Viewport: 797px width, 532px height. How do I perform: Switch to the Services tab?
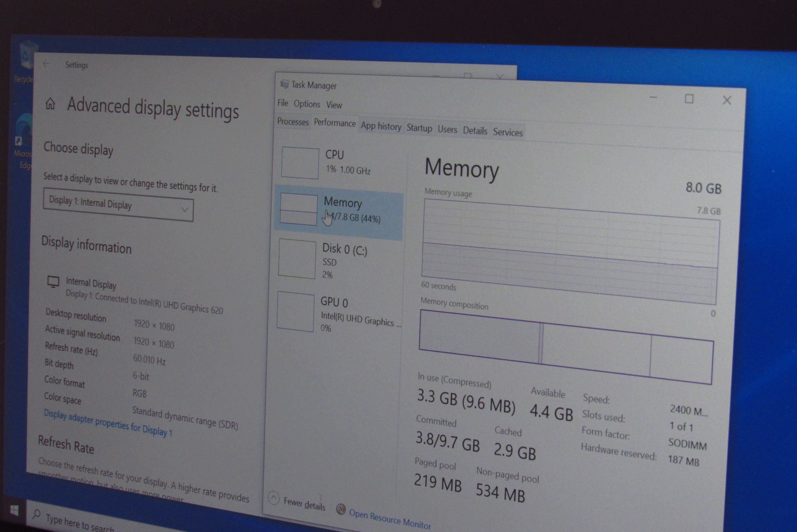507,132
